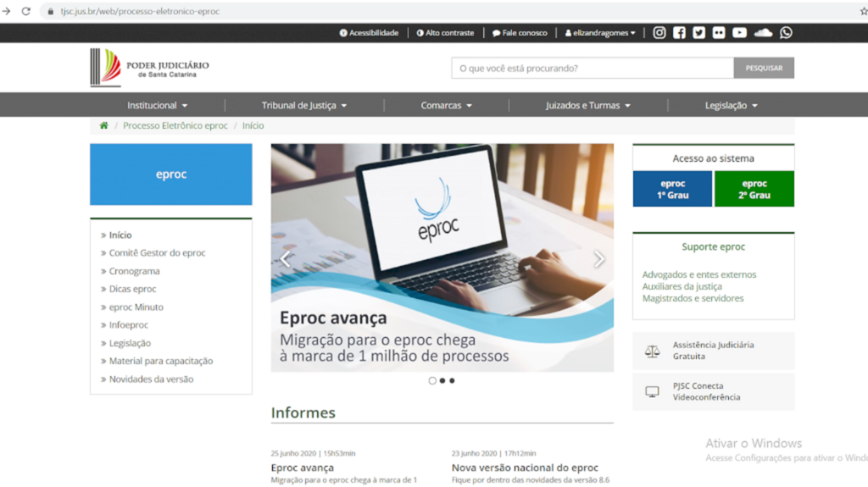The height and width of the screenshot is (487, 868).
Task: Click the PESQUISAR button
Action: 764,68
